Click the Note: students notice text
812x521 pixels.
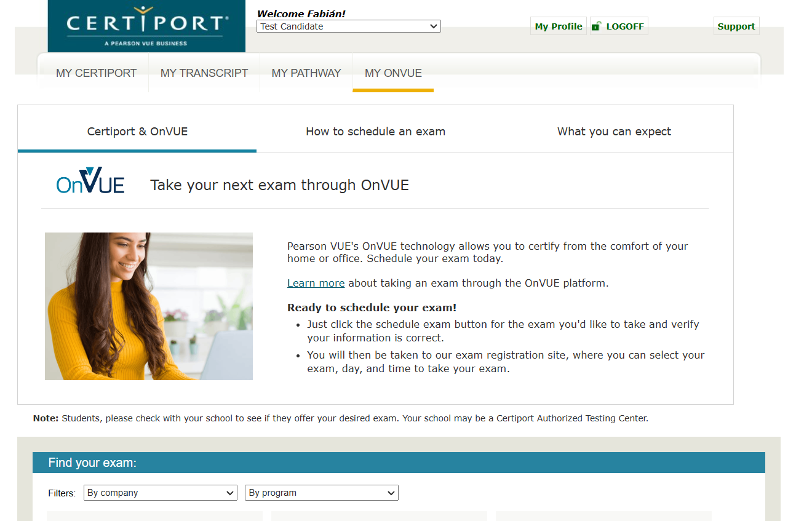(341, 418)
